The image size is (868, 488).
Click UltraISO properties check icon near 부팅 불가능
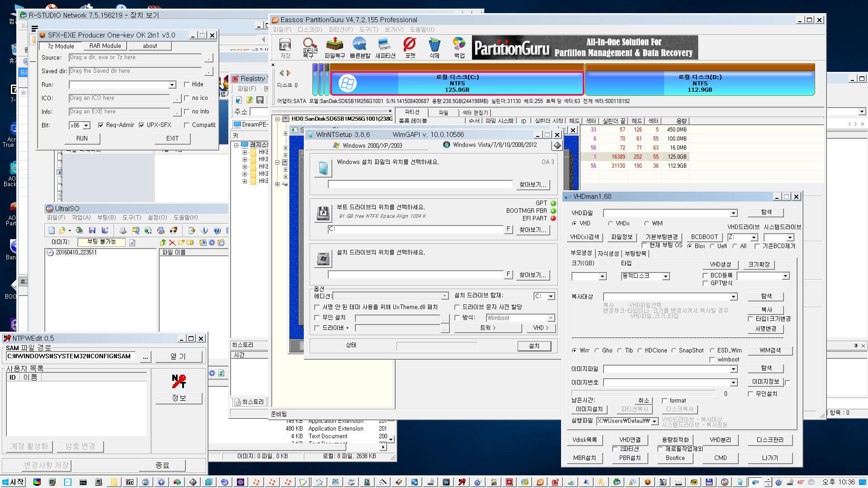click(132, 243)
